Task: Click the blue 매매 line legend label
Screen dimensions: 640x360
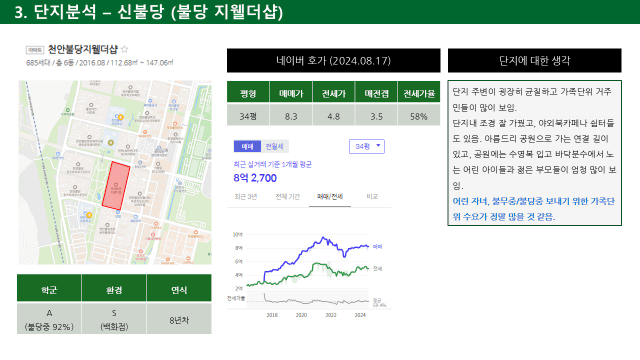Action: click(x=378, y=247)
